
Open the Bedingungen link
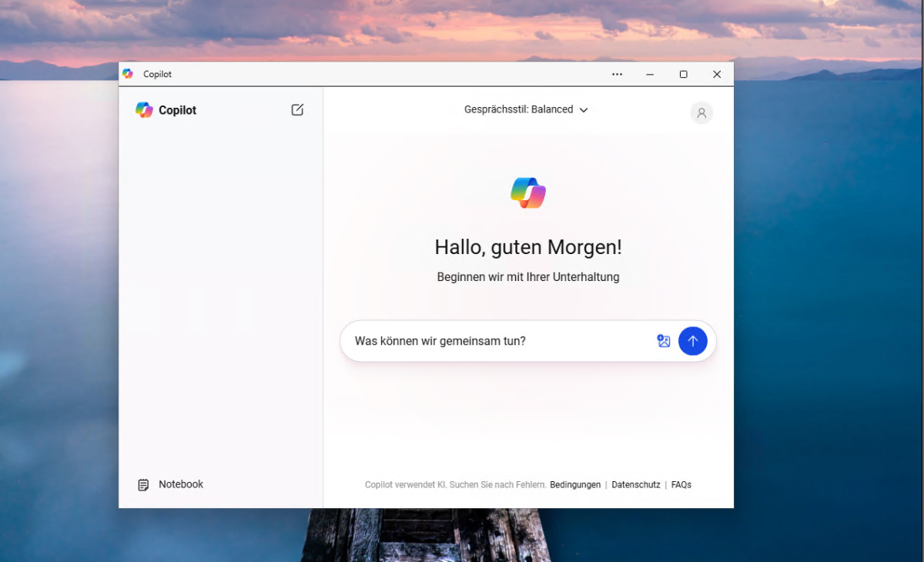[x=574, y=484]
